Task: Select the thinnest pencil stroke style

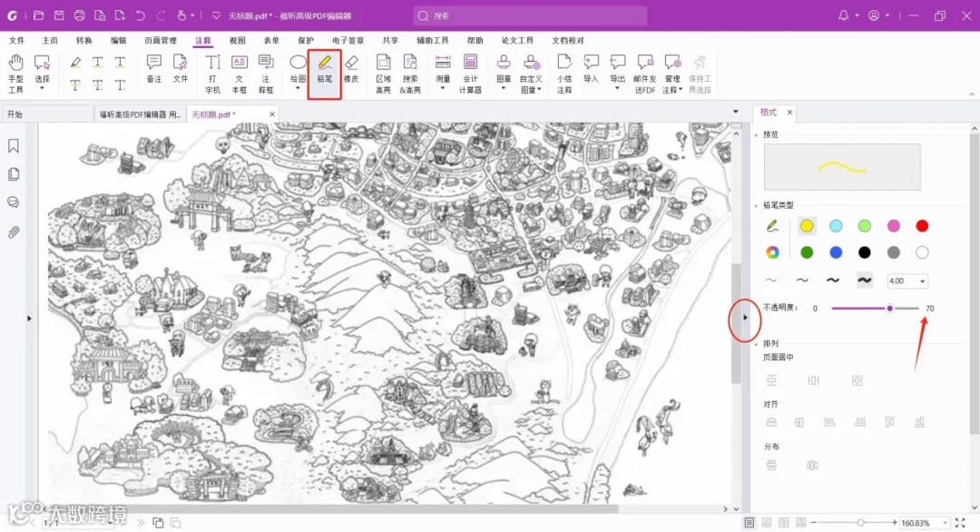Action: click(772, 281)
